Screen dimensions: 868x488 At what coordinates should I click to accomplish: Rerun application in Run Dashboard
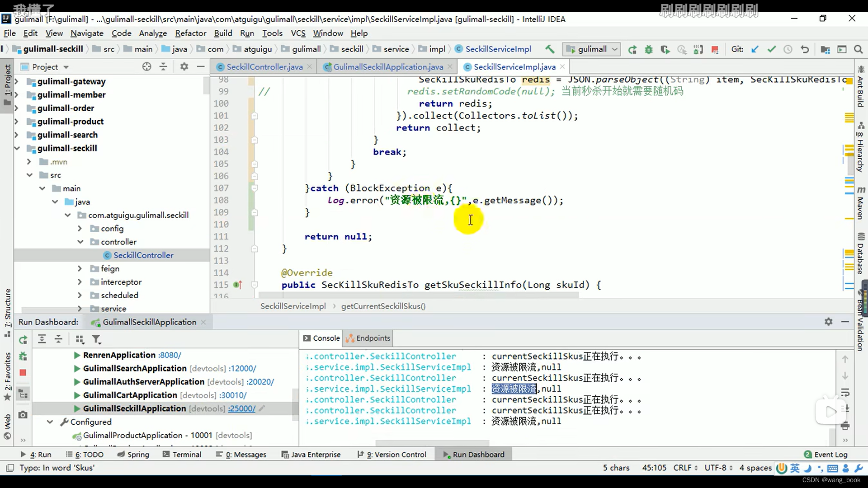[x=23, y=339]
